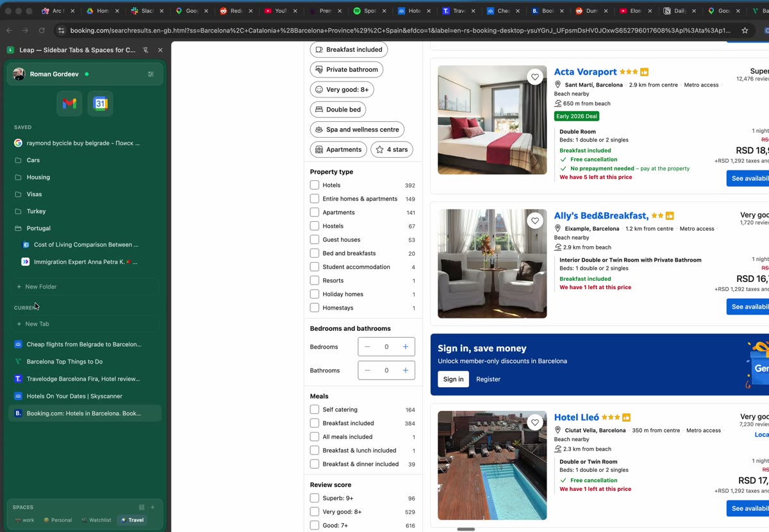Open Acta Voraport hotel title link

pyautogui.click(x=585, y=72)
